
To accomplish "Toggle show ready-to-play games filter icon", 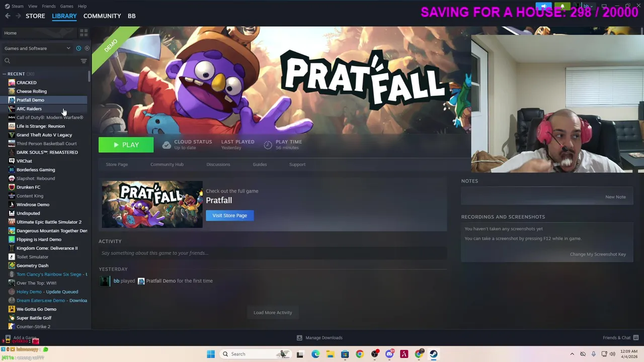I will [87, 48].
